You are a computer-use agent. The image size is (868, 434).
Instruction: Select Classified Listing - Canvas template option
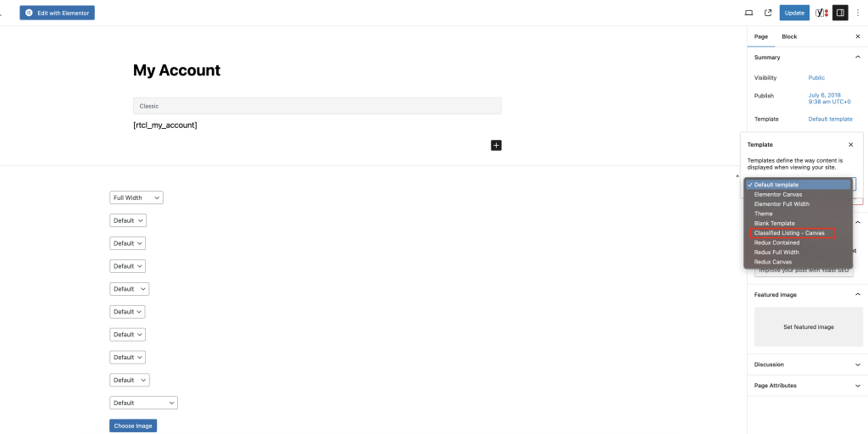coord(792,233)
